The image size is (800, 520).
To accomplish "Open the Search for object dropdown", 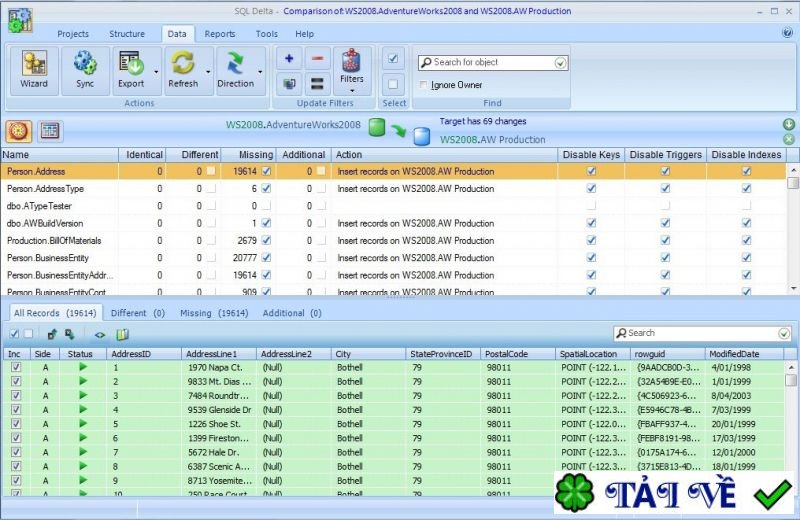I will [x=560, y=62].
